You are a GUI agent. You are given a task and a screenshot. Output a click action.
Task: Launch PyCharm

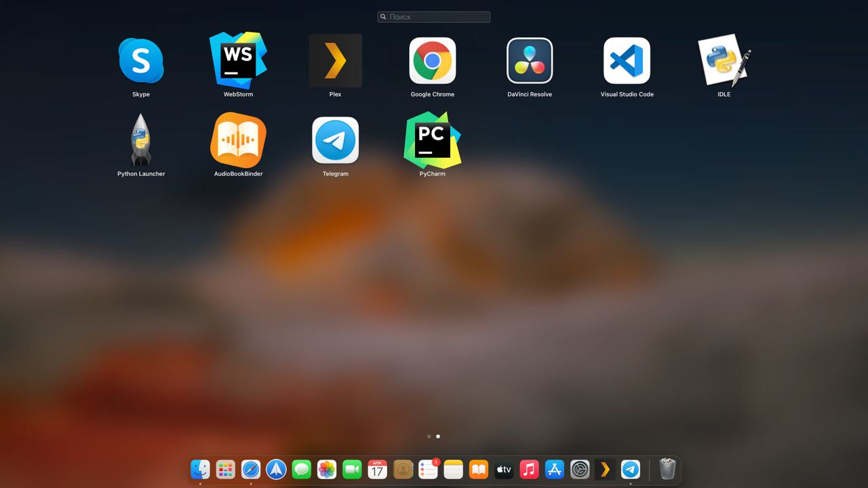(x=433, y=140)
